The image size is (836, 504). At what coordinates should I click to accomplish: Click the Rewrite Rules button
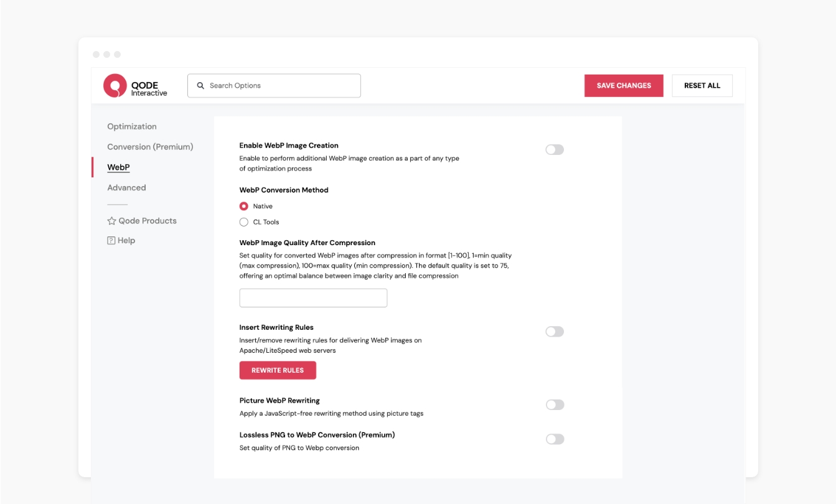coord(278,370)
